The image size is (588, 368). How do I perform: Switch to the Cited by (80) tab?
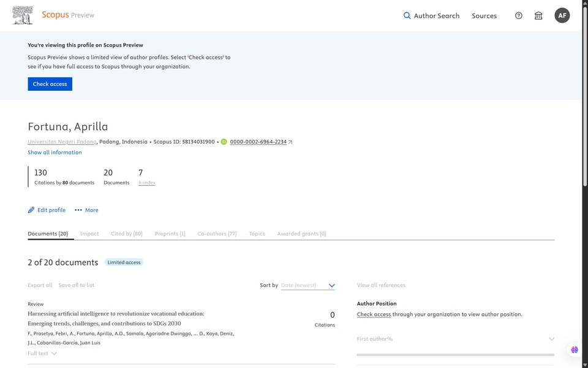point(127,234)
